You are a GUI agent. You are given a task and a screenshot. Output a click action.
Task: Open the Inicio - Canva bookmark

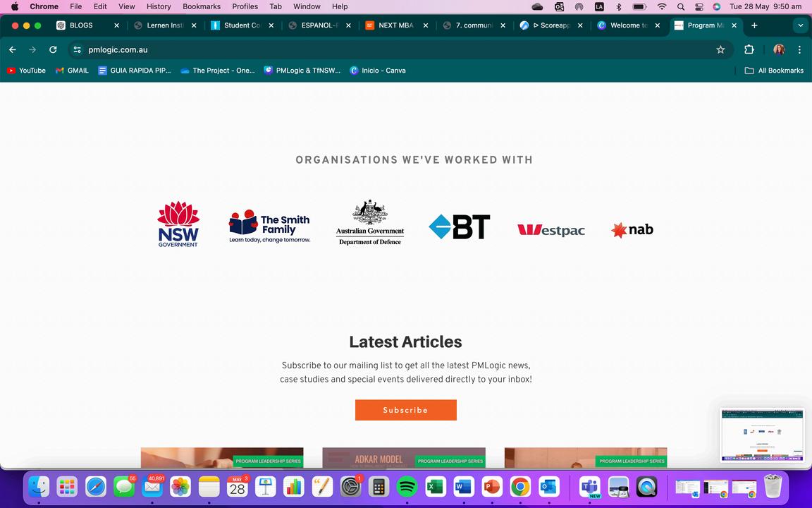click(378, 71)
